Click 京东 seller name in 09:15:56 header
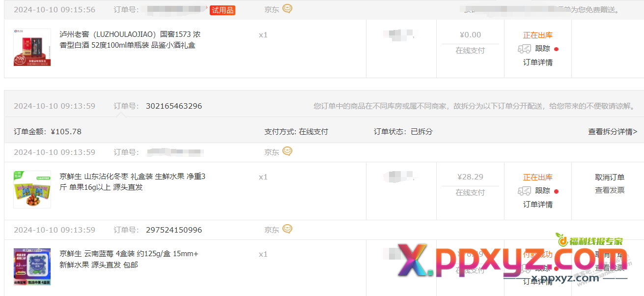The image size is (644, 296). (x=272, y=10)
